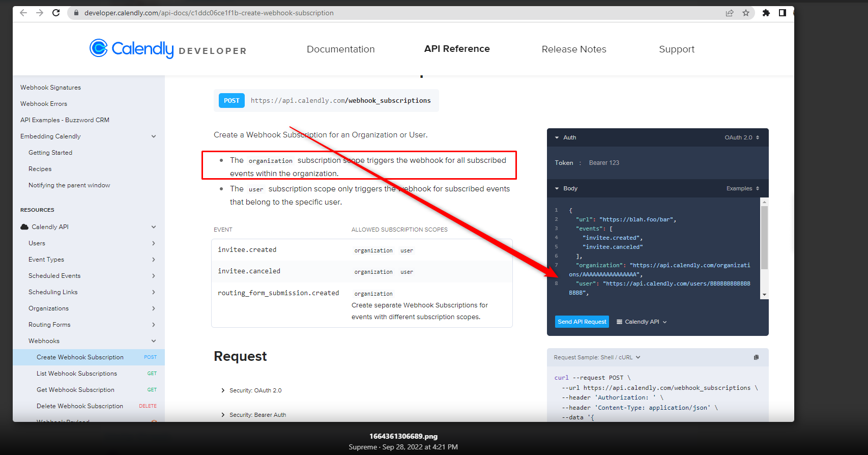Open the Webhook Errors page
Screen dimensions: 868x455
(44, 104)
